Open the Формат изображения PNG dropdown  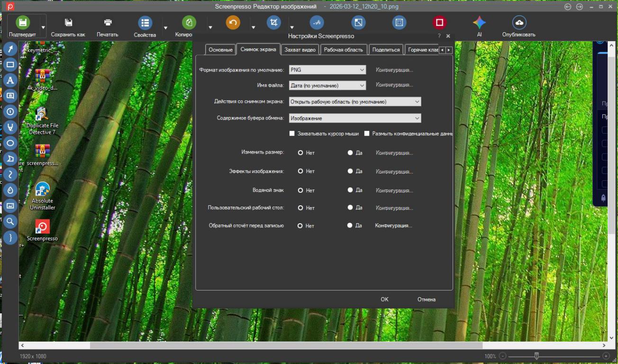pyautogui.click(x=327, y=70)
